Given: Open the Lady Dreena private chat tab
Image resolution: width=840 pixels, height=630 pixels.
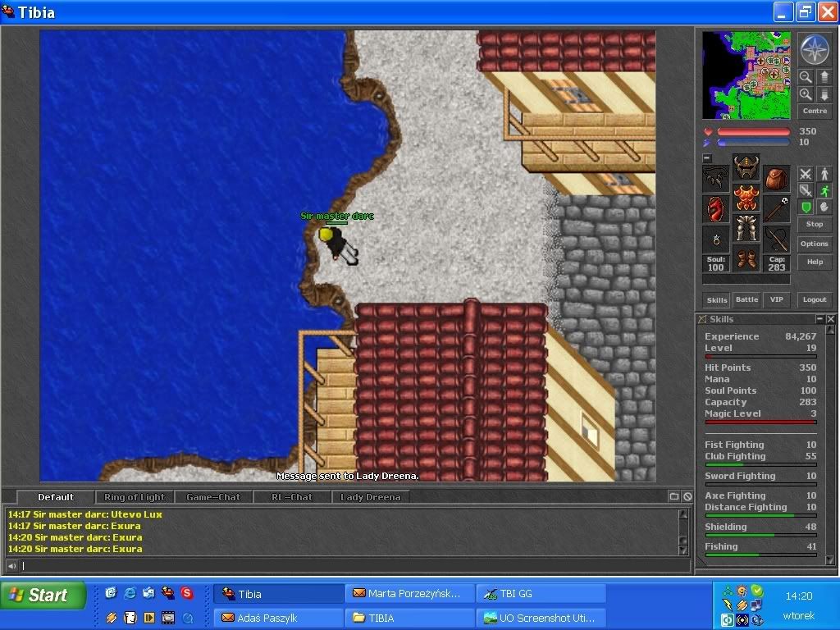Looking at the screenshot, I should click(x=371, y=497).
